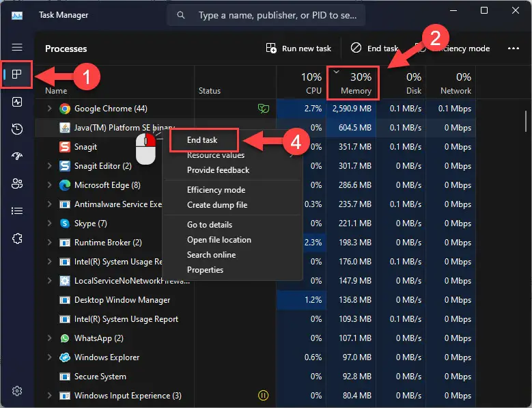Open the Users page icon

(x=17, y=183)
